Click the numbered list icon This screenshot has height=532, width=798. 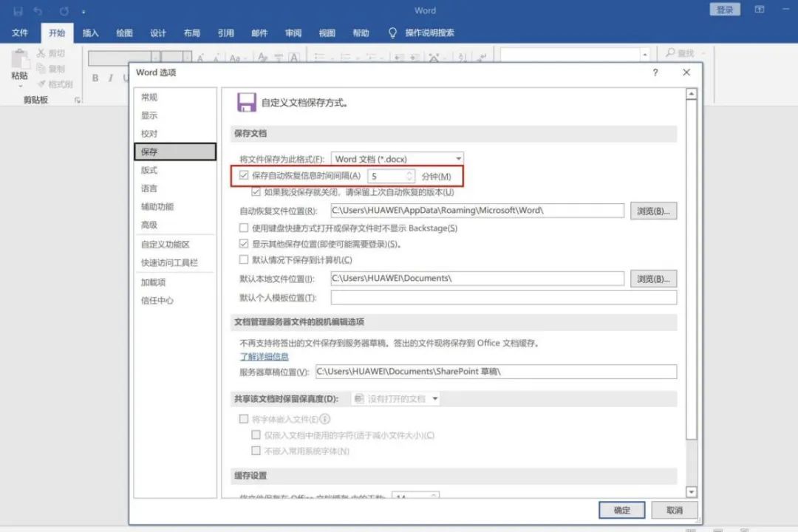tap(346, 58)
